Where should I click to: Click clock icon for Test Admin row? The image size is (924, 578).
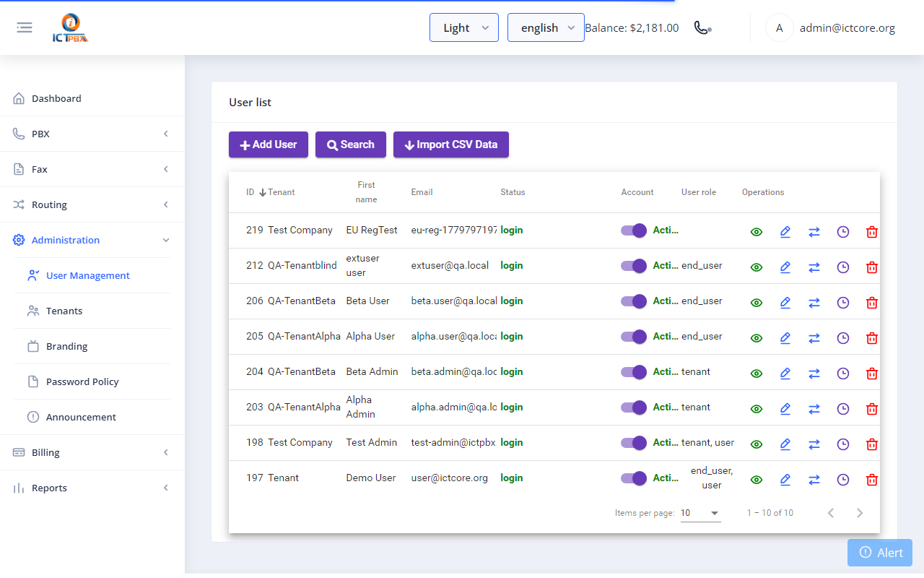click(843, 444)
